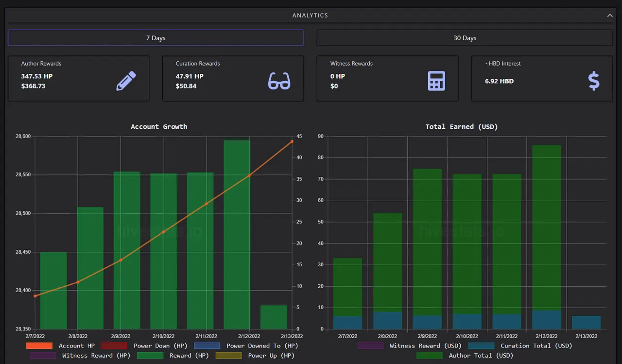Screen dimensions: 622x364
Task: Switch to the 7 Days tab
Action: (155, 38)
